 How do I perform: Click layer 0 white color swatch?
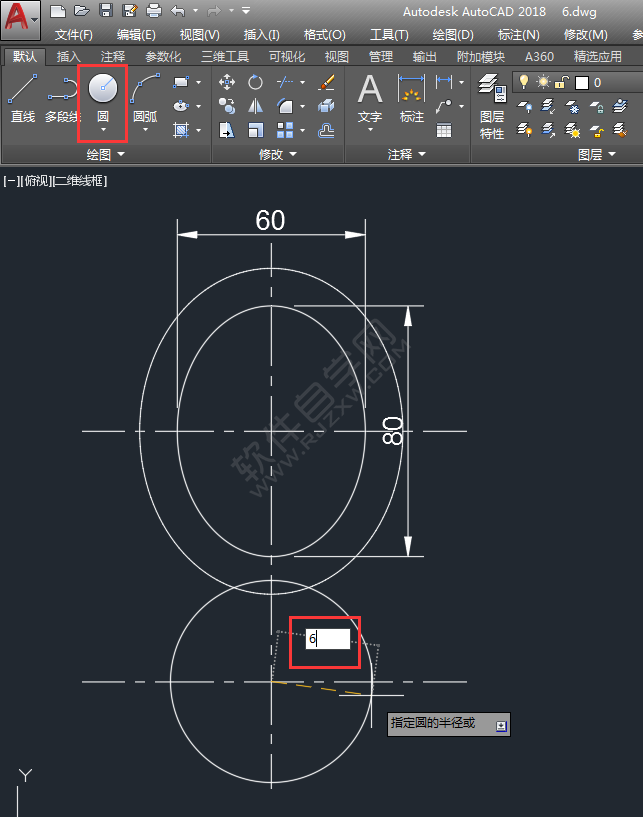(x=582, y=82)
